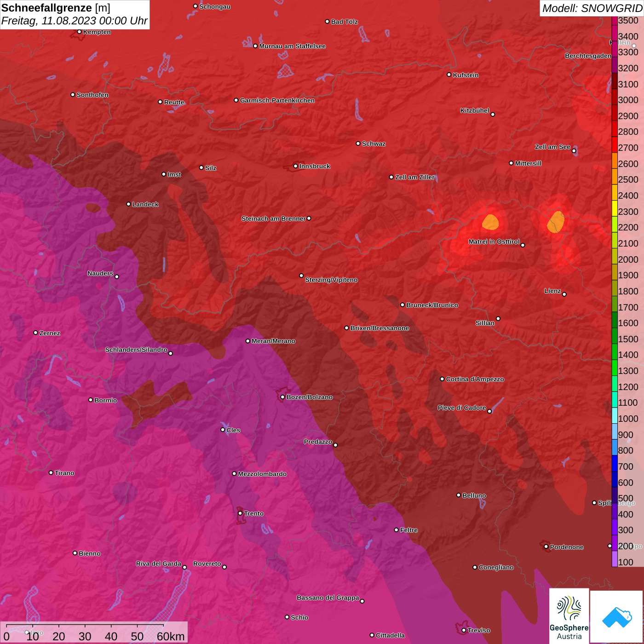Viewport: 644px width, 644px height.
Task: Click the Schlanders/Silandro label
Action: point(136,350)
